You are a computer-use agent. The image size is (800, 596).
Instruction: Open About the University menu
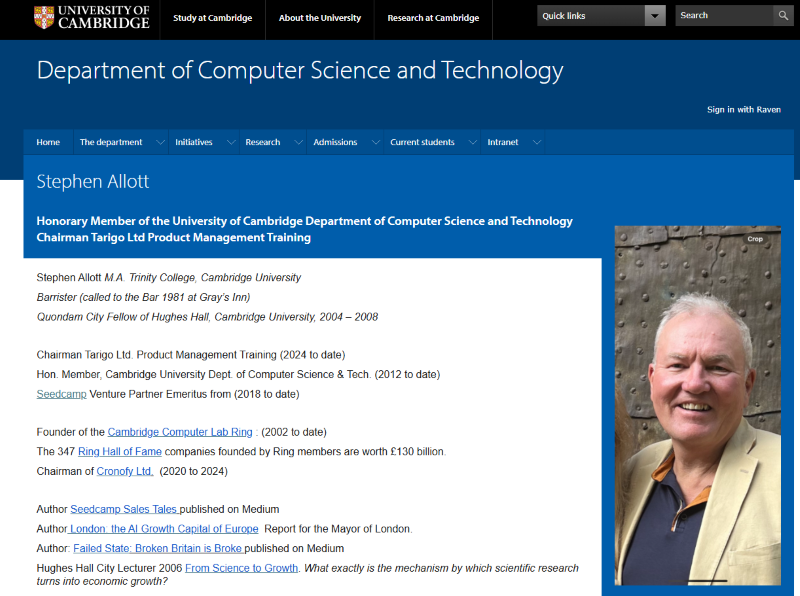point(320,18)
